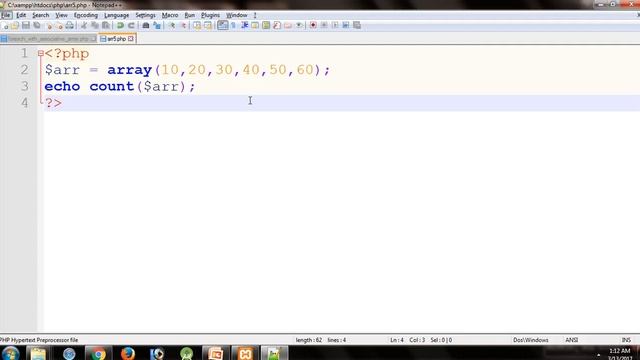Open the Language menu
Image resolution: width=640 pixels, height=360 pixels.
click(116, 15)
